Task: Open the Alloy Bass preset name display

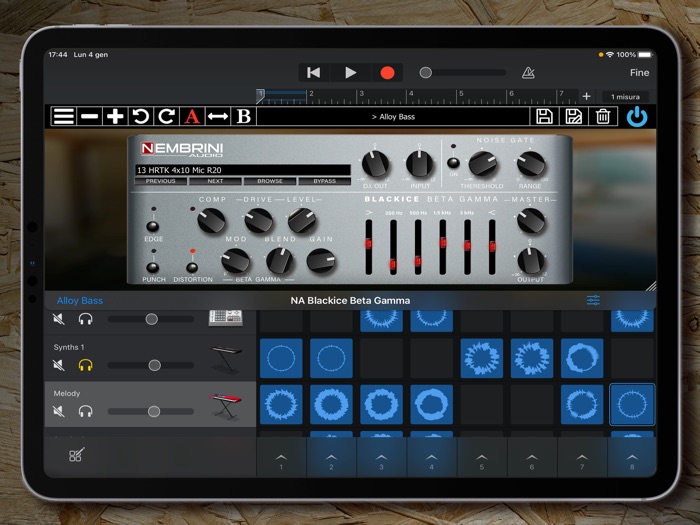Action: (x=393, y=117)
